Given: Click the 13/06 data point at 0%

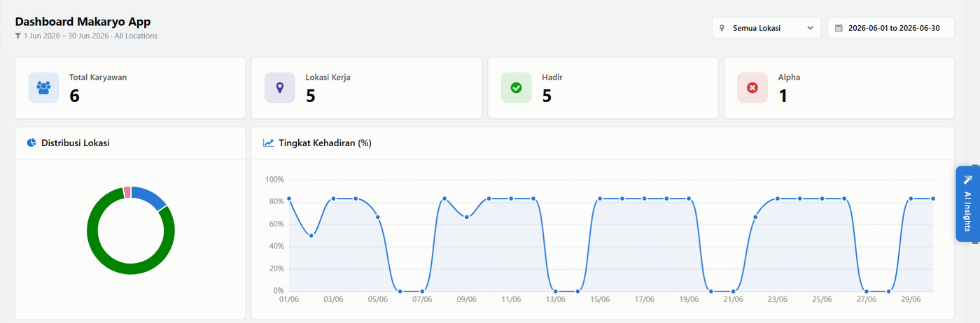Looking at the screenshot, I should click(x=555, y=291).
